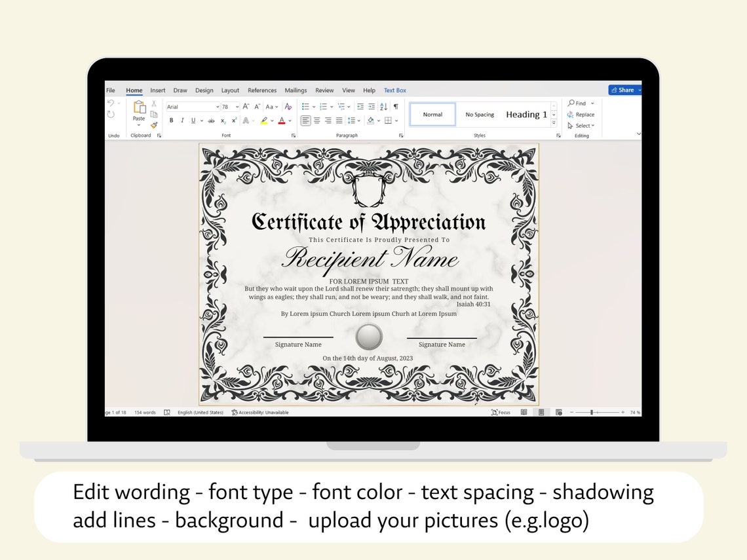
Task: Select the Bold formatting icon
Action: [172, 120]
